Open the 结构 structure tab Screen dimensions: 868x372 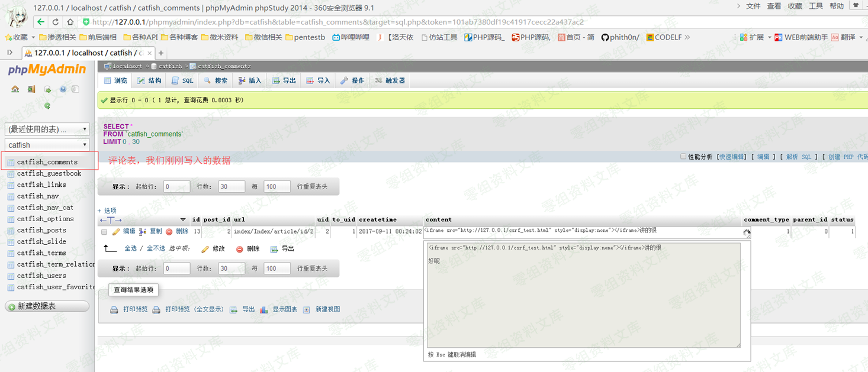click(x=149, y=80)
